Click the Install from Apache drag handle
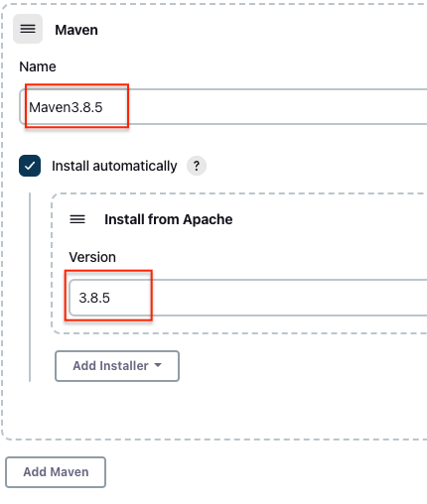Image resolution: width=427 pixels, height=504 pixels. pos(77,219)
